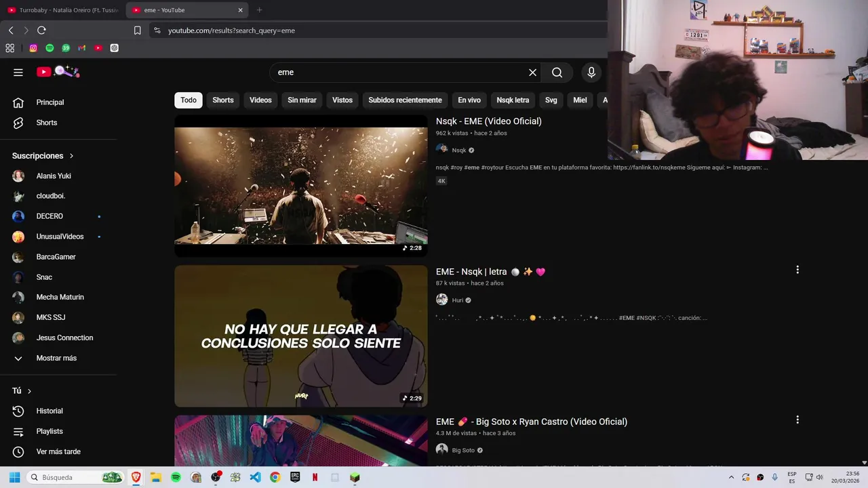Open the WhatsApp bookmark showing 39
The height and width of the screenshot is (488, 868).
point(66,48)
